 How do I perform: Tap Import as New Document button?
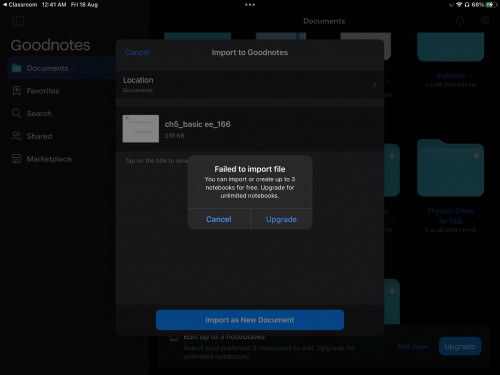click(x=250, y=320)
